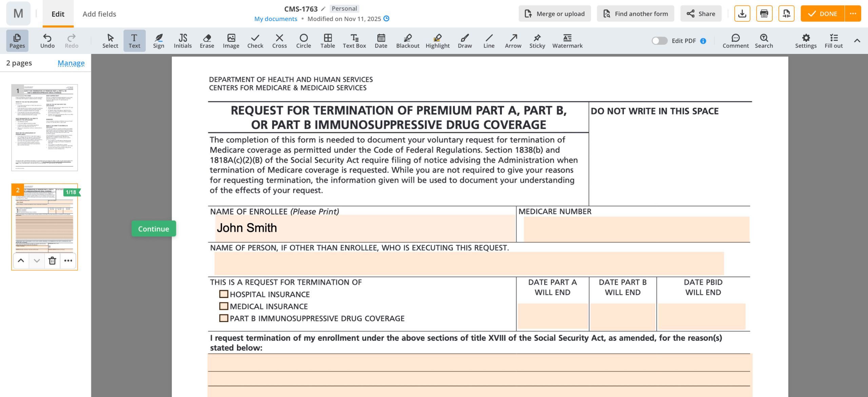The image size is (868, 397).
Task: Click the M logo home icon
Action: click(18, 14)
